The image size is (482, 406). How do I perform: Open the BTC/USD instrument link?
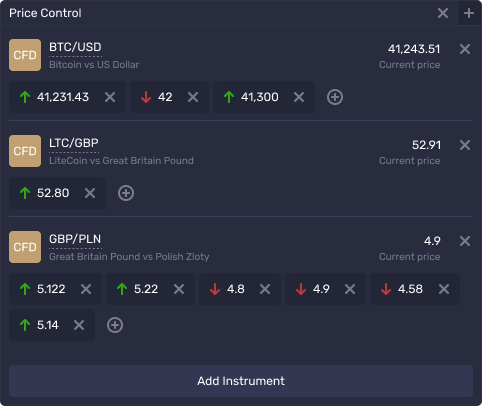point(75,47)
